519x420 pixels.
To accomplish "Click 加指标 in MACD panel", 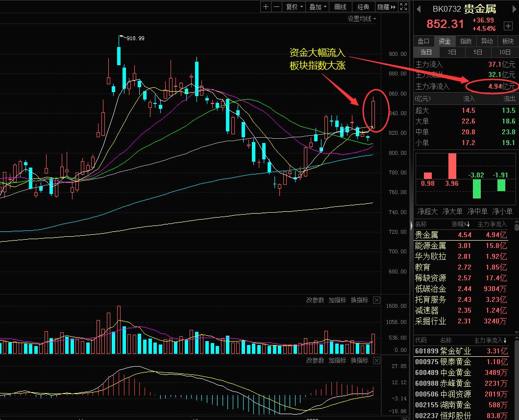I will (337, 360).
